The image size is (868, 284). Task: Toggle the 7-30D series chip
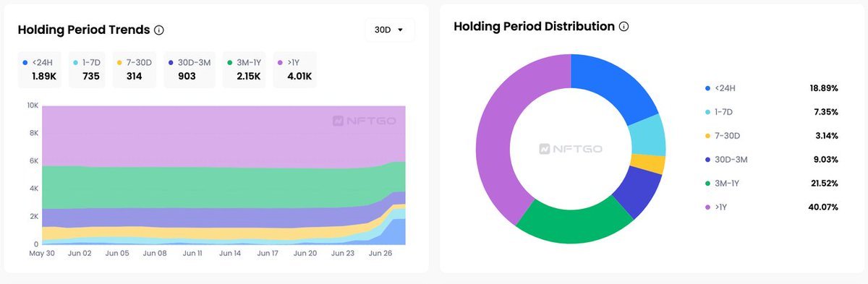(134, 69)
